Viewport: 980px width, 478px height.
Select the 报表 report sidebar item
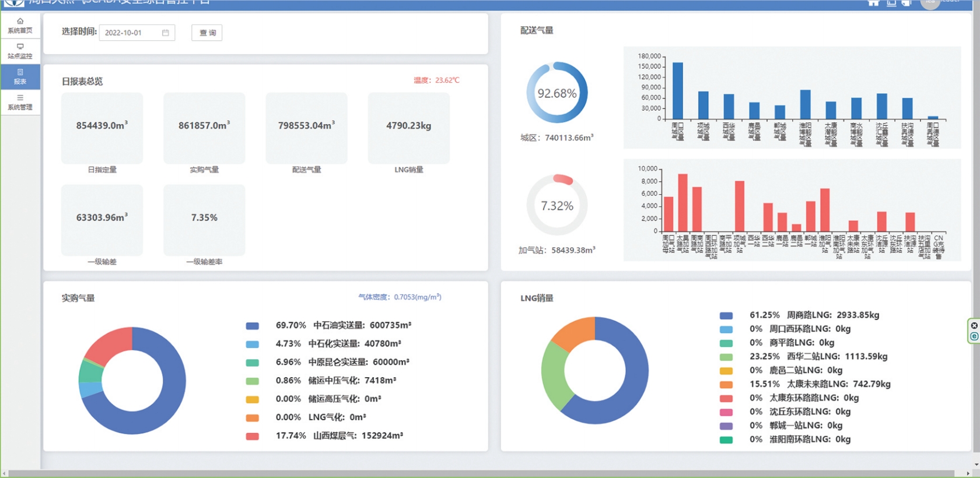tap(20, 77)
